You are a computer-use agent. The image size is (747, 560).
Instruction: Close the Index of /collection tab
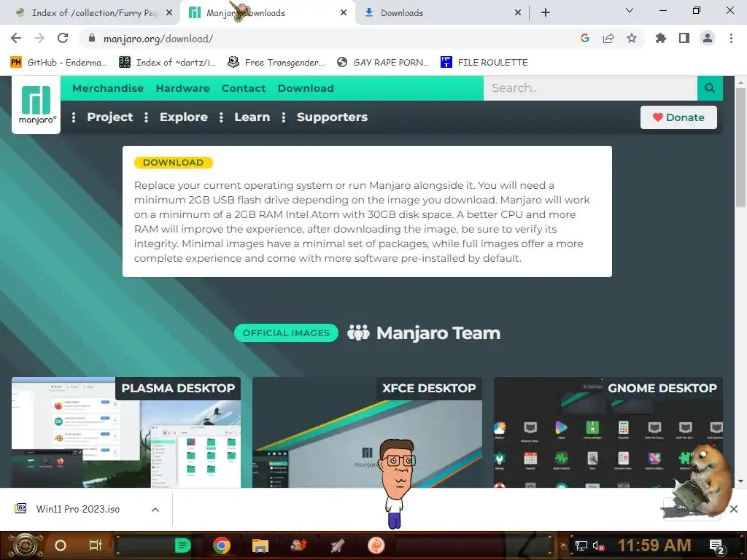(169, 13)
